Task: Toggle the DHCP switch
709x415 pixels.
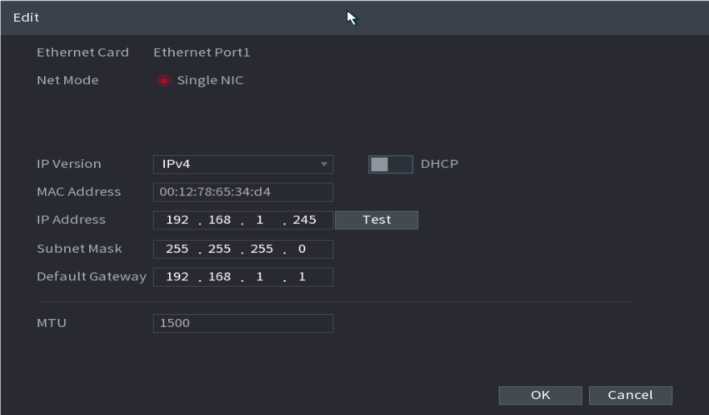Action: click(390, 164)
